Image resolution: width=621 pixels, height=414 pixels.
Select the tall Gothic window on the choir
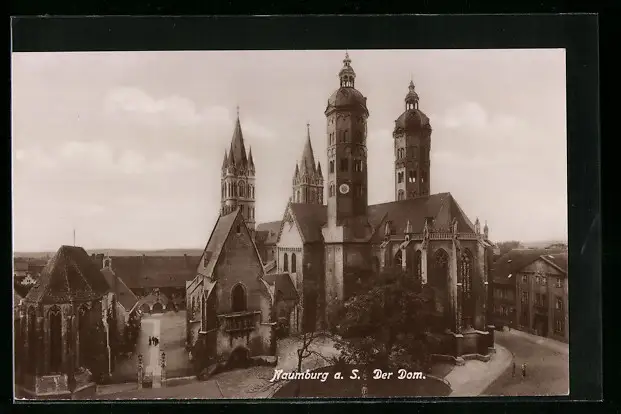tap(465, 285)
